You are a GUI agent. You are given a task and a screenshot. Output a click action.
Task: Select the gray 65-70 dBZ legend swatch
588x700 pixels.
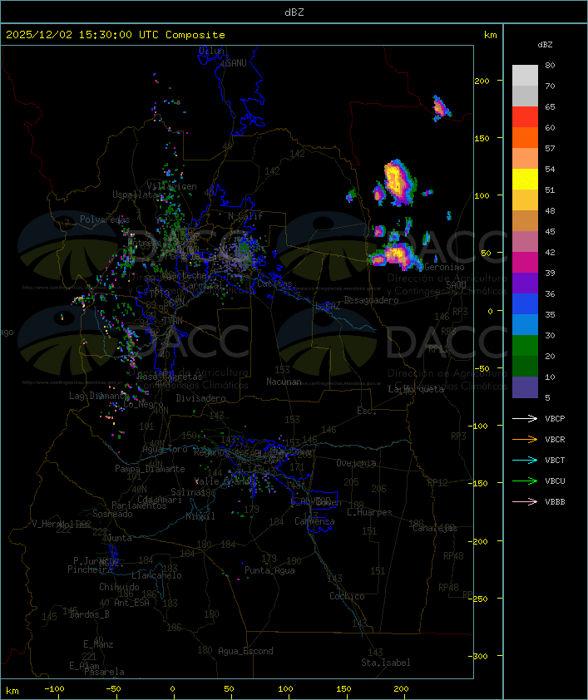pos(525,96)
